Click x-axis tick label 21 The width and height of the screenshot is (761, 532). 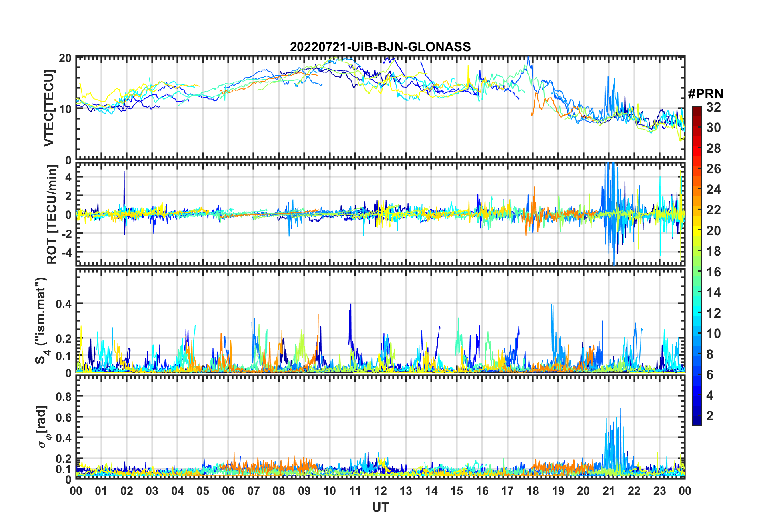(x=609, y=491)
